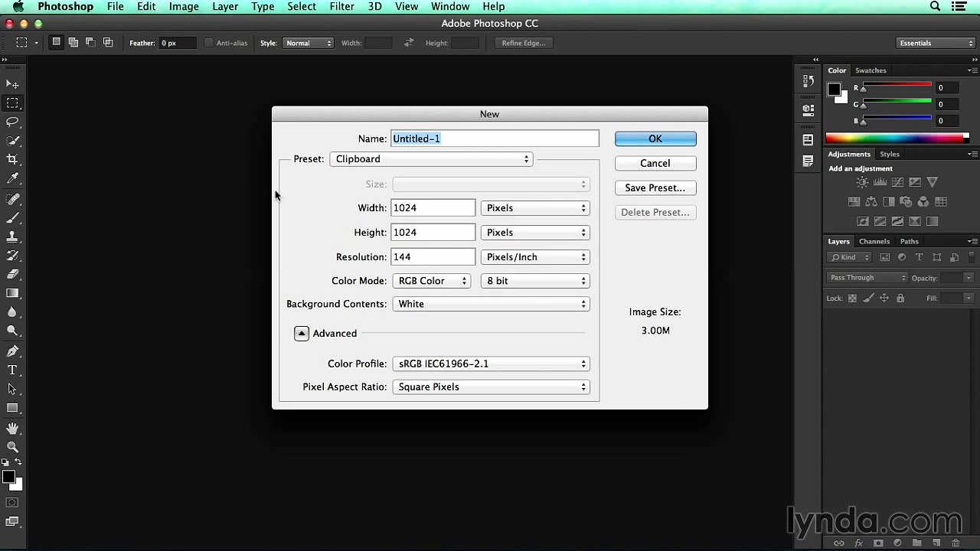Viewport: 980px width, 551px height.
Task: Select the Move tool
Action: pyautogui.click(x=12, y=84)
